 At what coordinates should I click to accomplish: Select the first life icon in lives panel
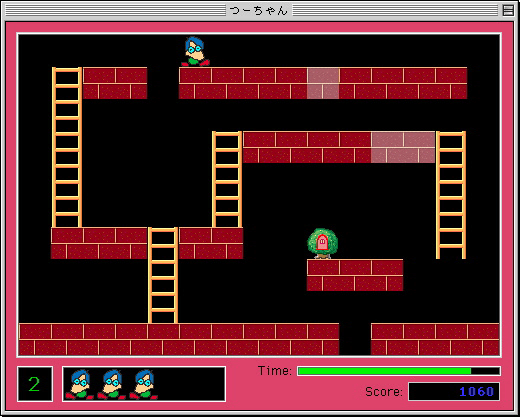click(79, 384)
